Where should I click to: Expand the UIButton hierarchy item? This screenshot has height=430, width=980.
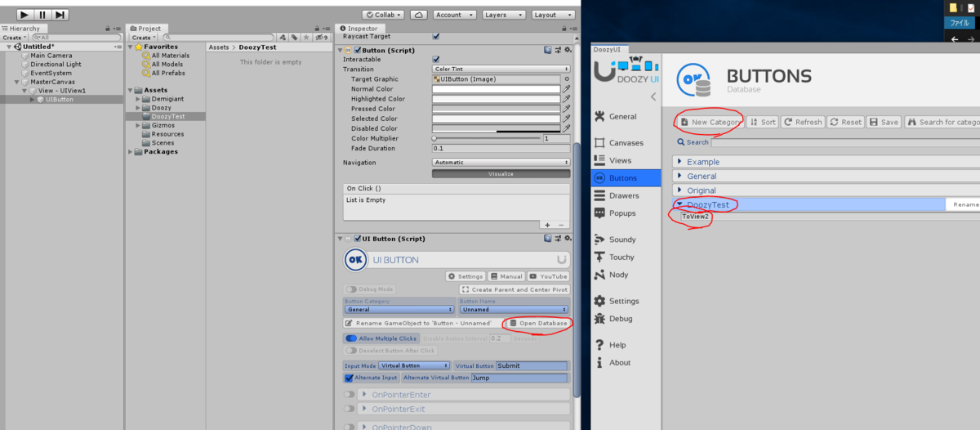pos(33,100)
